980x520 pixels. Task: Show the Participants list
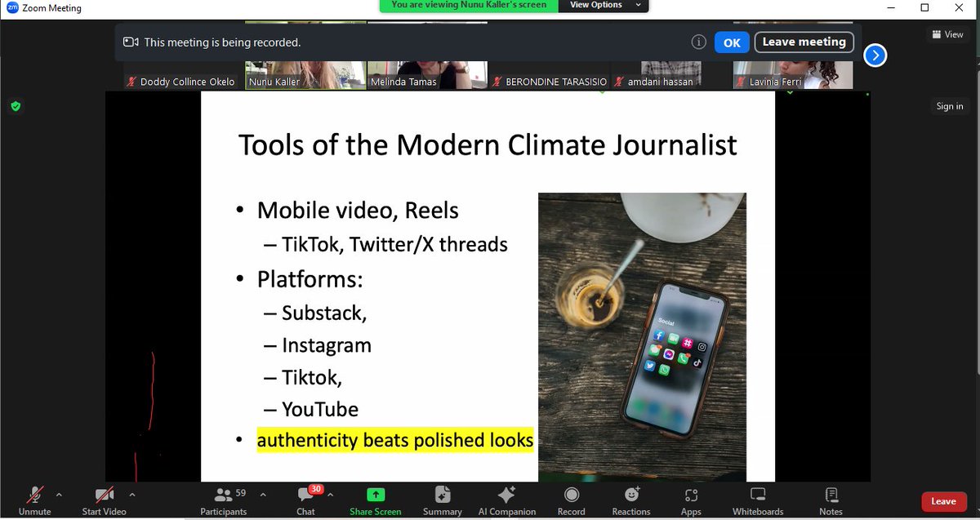(x=223, y=500)
